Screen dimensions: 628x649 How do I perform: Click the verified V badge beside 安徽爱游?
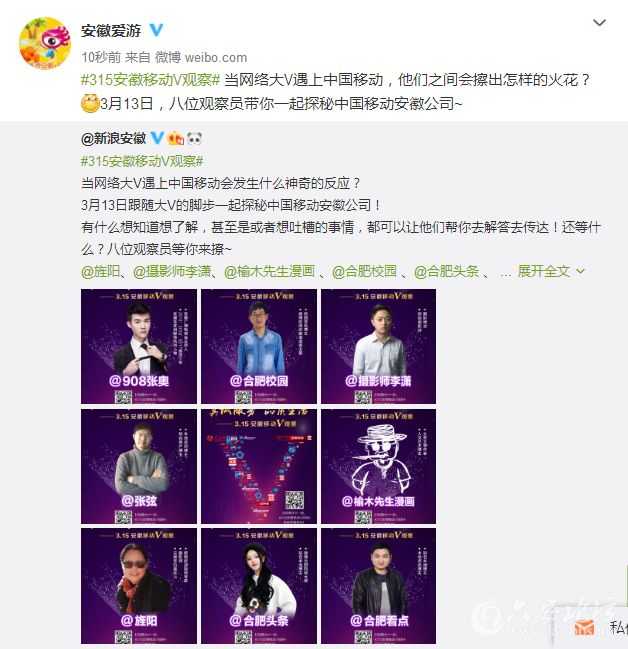[x=156, y=31]
